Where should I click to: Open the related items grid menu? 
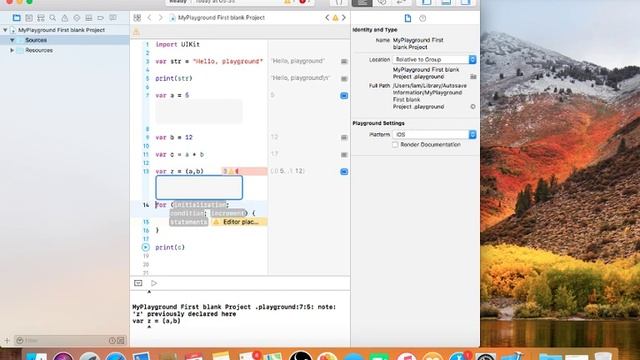point(137,18)
